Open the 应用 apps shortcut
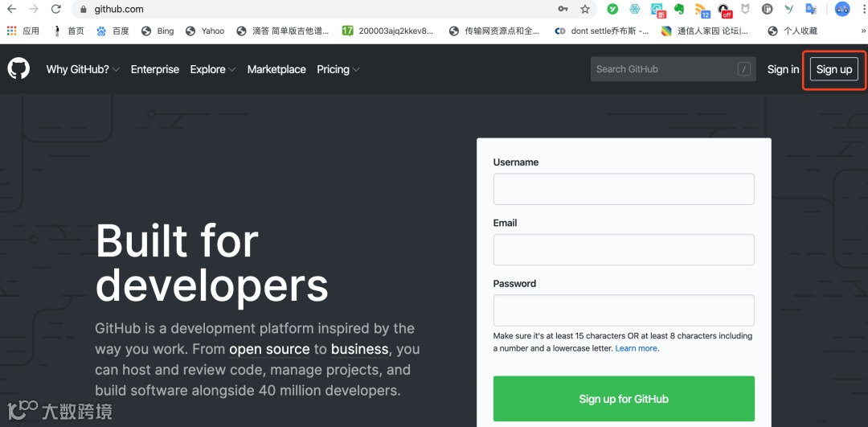The width and height of the screenshot is (868, 427). click(23, 31)
